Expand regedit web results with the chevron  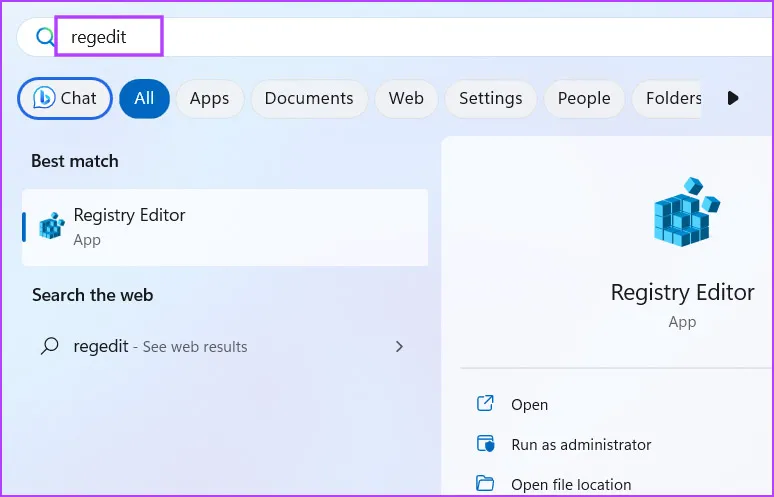[x=399, y=347]
